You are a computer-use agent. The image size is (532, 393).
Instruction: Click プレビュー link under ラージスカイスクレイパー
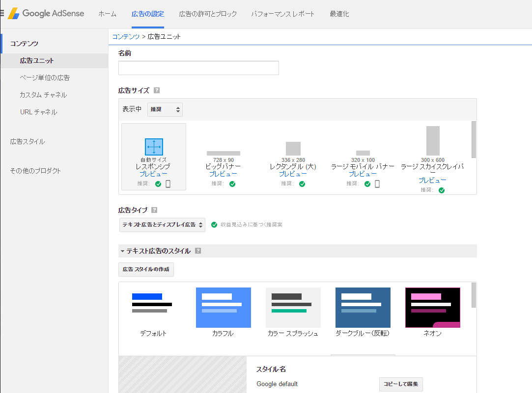433,180
